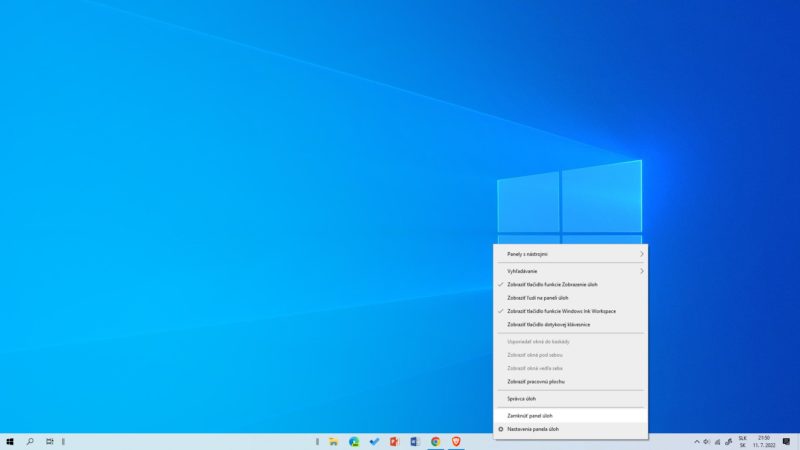The height and width of the screenshot is (450, 800).
Task: Open Microsoft Edge from taskbar
Action: [354, 441]
